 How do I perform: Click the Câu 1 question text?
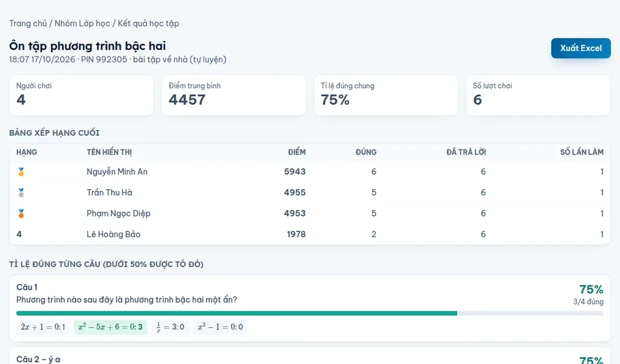(x=126, y=300)
